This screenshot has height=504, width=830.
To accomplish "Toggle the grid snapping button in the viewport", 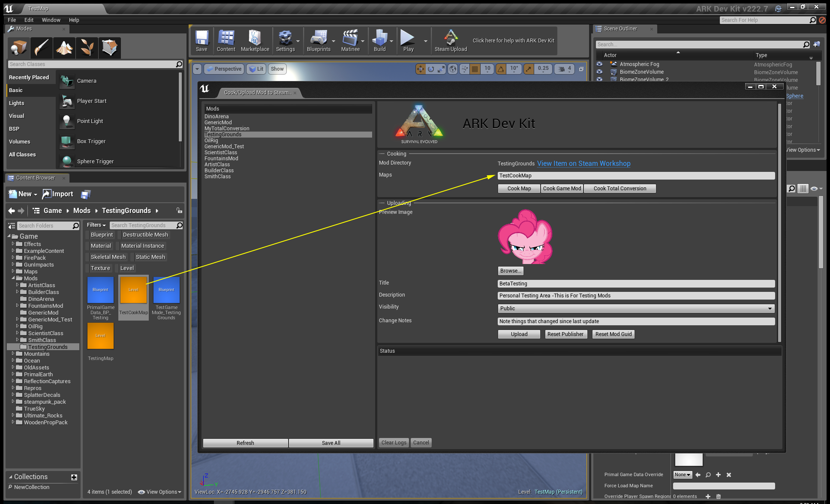I will click(x=475, y=69).
